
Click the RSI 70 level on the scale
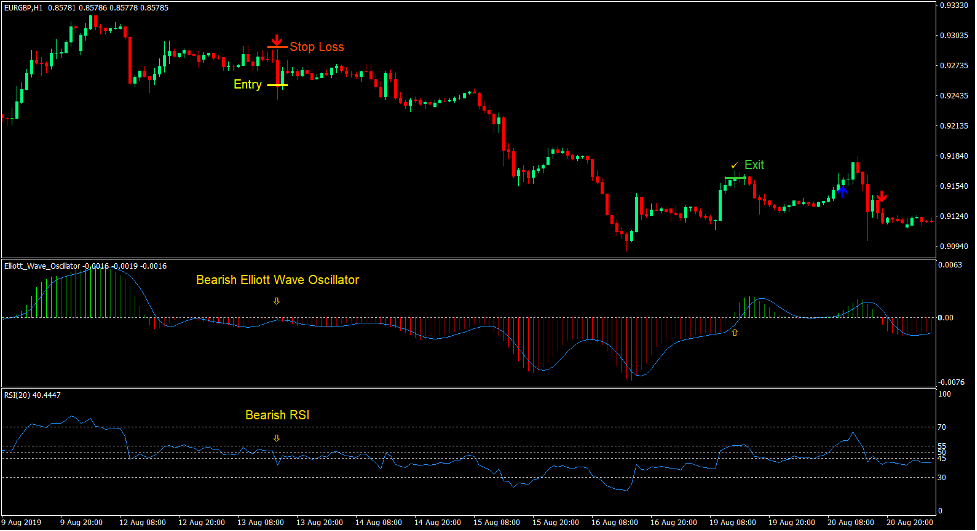941,428
